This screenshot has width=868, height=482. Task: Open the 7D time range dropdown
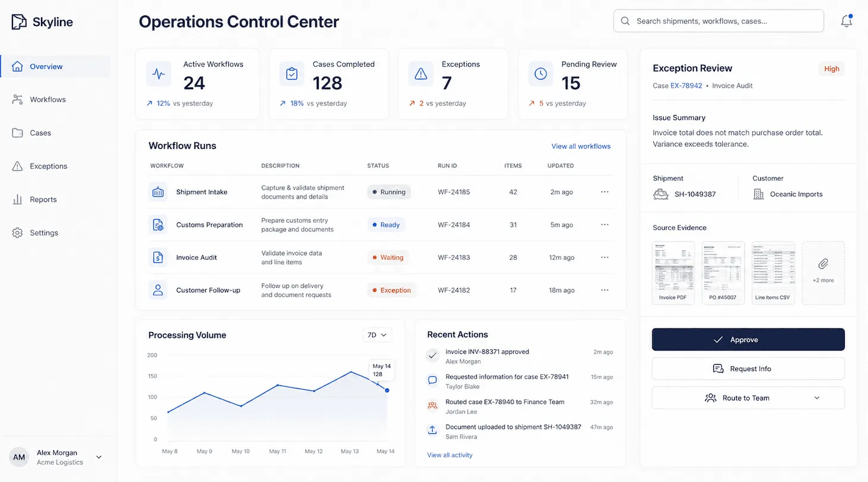(378, 335)
